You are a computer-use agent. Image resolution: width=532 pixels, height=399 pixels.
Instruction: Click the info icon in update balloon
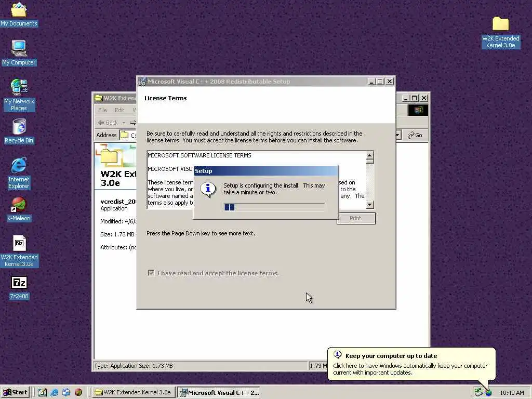point(337,355)
